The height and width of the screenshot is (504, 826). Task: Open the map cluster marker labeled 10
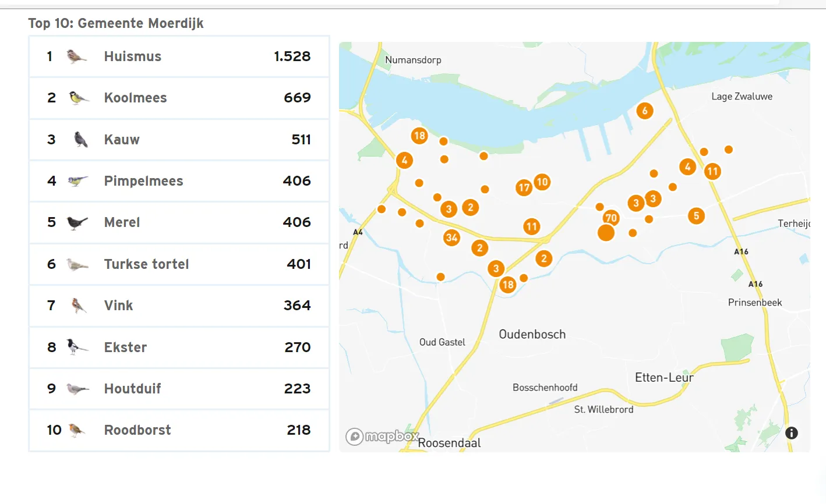point(542,182)
